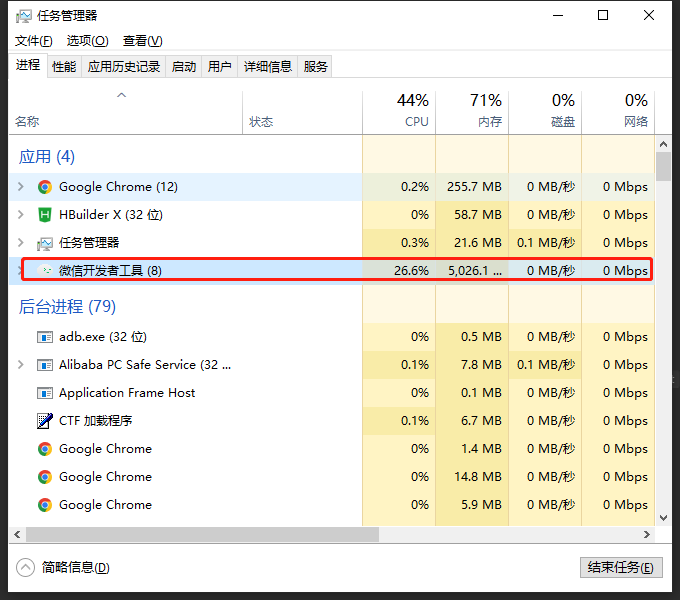Maximize the 任务管理器 window
680x600 pixels.
point(603,16)
